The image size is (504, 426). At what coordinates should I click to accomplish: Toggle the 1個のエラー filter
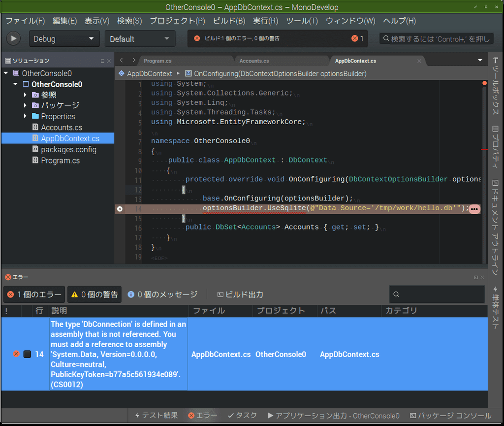coord(33,294)
